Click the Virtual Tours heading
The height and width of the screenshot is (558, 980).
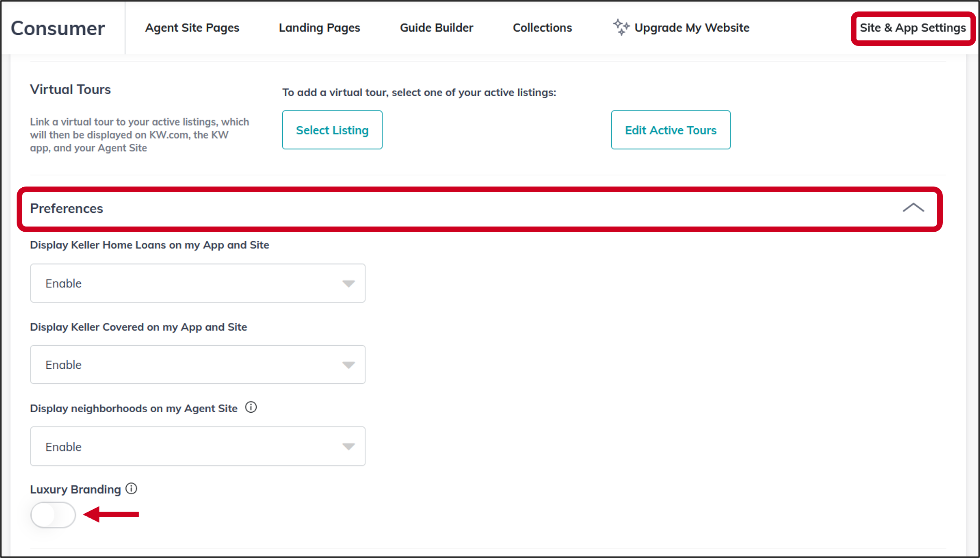(70, 90)
